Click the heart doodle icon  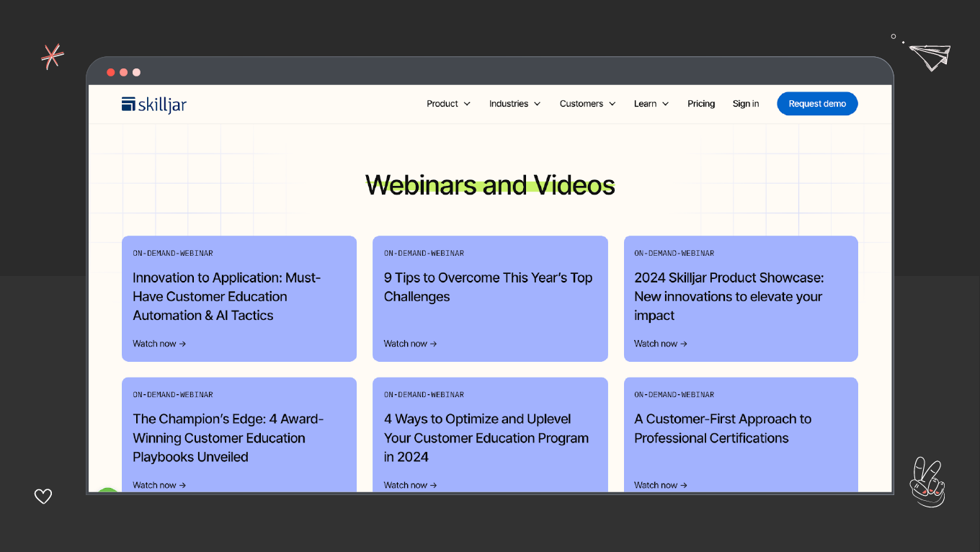tap(43, 497)
